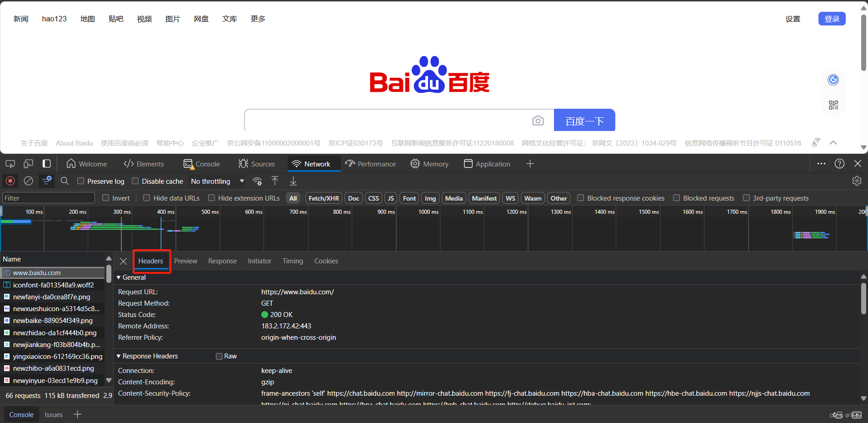
Task: Open network search magnifier icon
Action: click(x=65, y=181)
